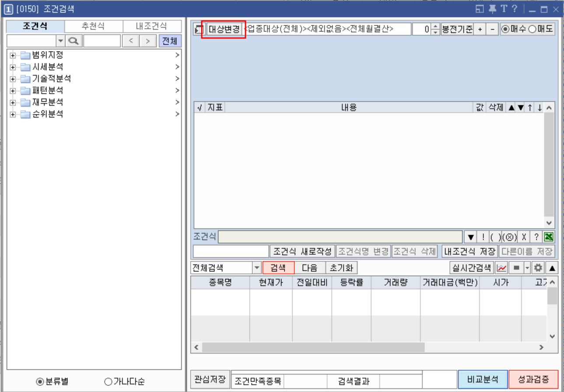Insert parentheses with the ( ) icon
This screenshot has height=392, width=564.
496,238
